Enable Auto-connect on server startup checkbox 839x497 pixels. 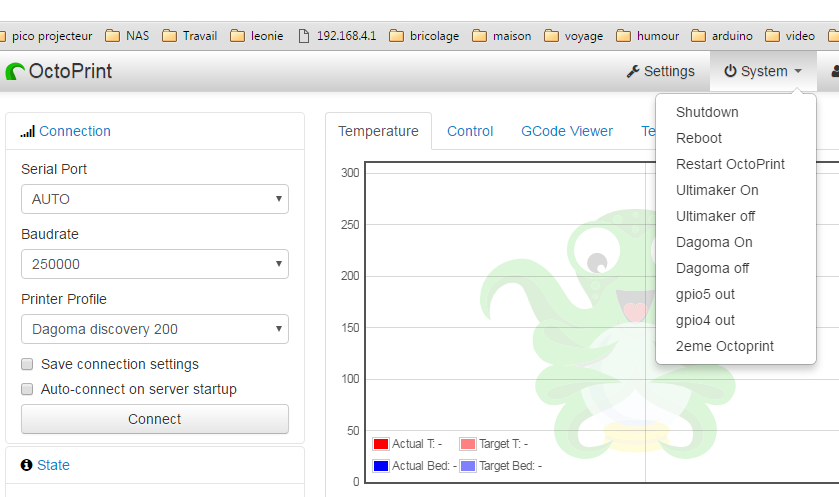[x=27, y=389]
